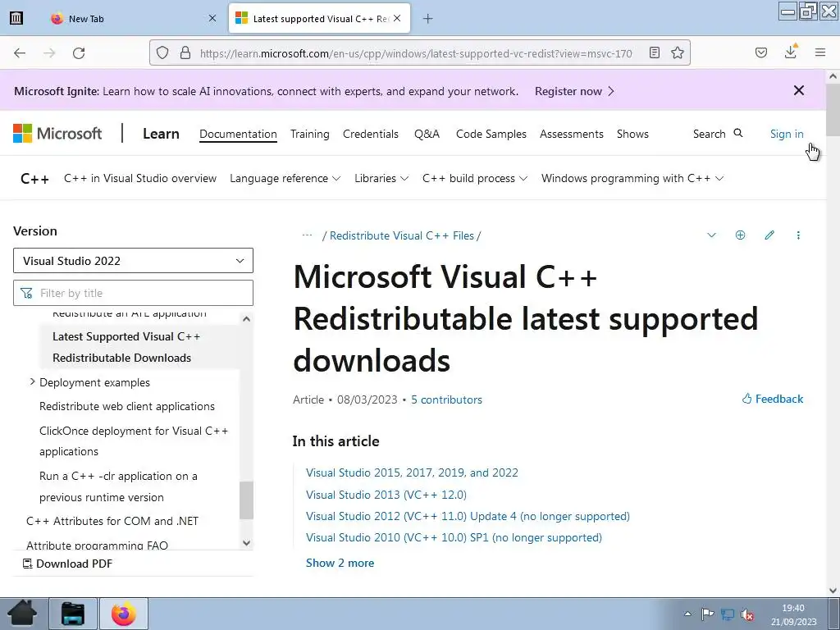Expand the Deployment examples tree node
The image size is (840, 630).
click(x=32, y=382)
